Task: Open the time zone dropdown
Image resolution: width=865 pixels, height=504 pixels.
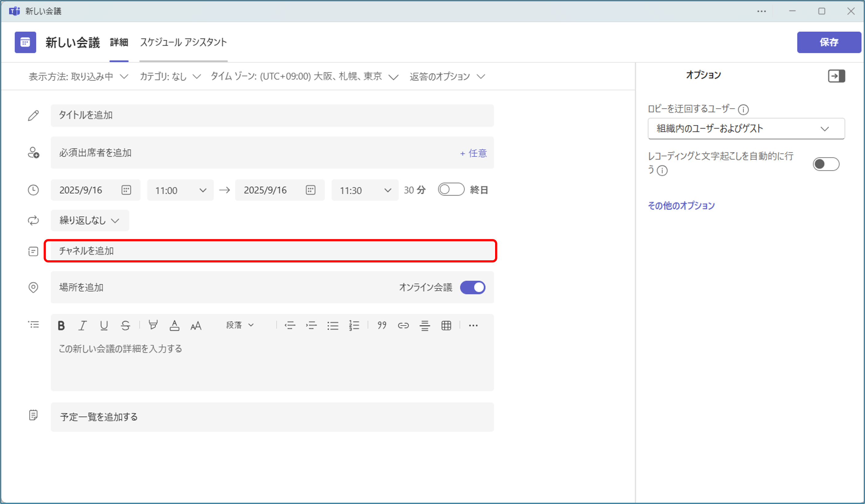Action: tap(304, 76)
